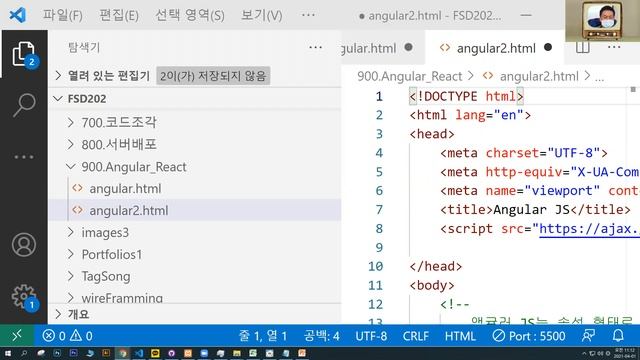Open angular.html in the explorer tree
The width and height of the screenshot is (640, 360).
[x=125, y=189]
